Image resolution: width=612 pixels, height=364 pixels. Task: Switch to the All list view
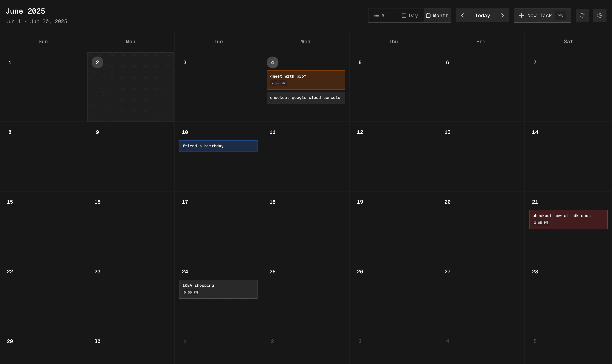tap(382, 15)
